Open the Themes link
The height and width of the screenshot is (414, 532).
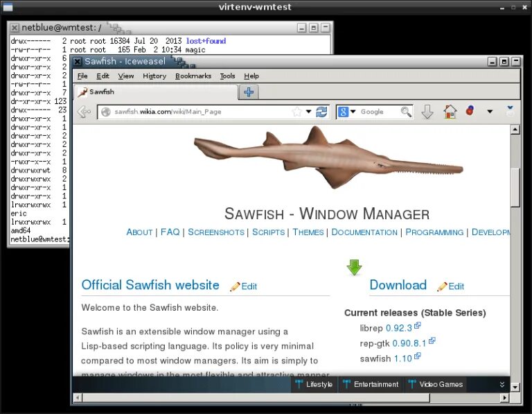[x=308, y=232]
